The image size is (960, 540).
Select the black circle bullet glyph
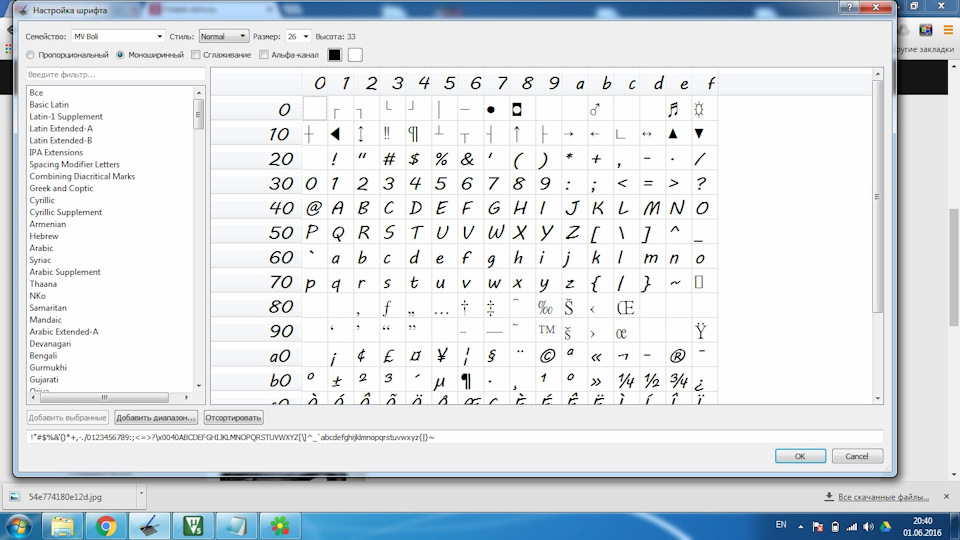tap(490, 110)
